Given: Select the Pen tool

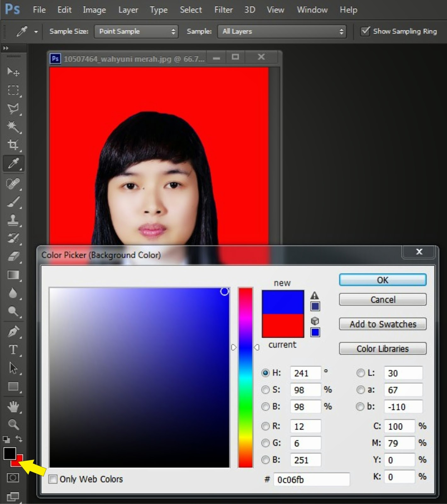Looking at the screenshot, I should tap(13, 331).
